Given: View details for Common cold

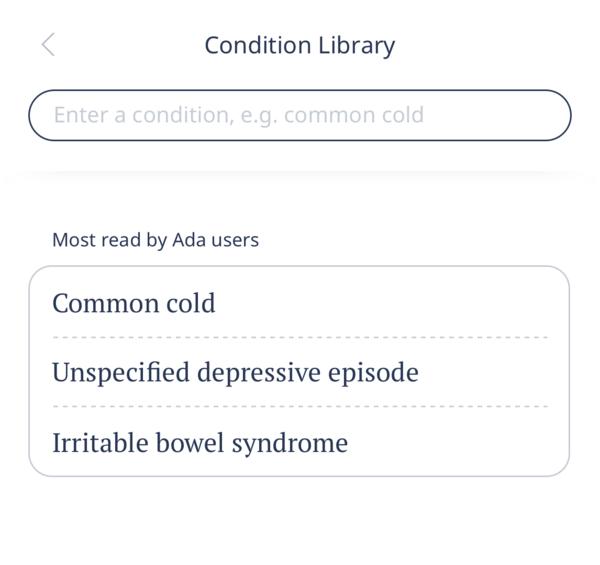Looking at the screenshot, I should [x=134, y=303].
